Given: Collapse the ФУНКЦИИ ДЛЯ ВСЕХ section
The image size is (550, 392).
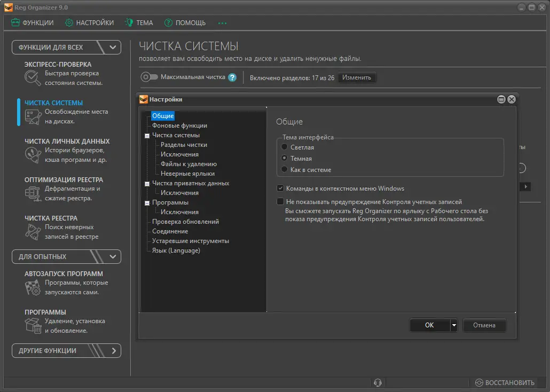Looking at the screenshot, I should tap(113, 48).
